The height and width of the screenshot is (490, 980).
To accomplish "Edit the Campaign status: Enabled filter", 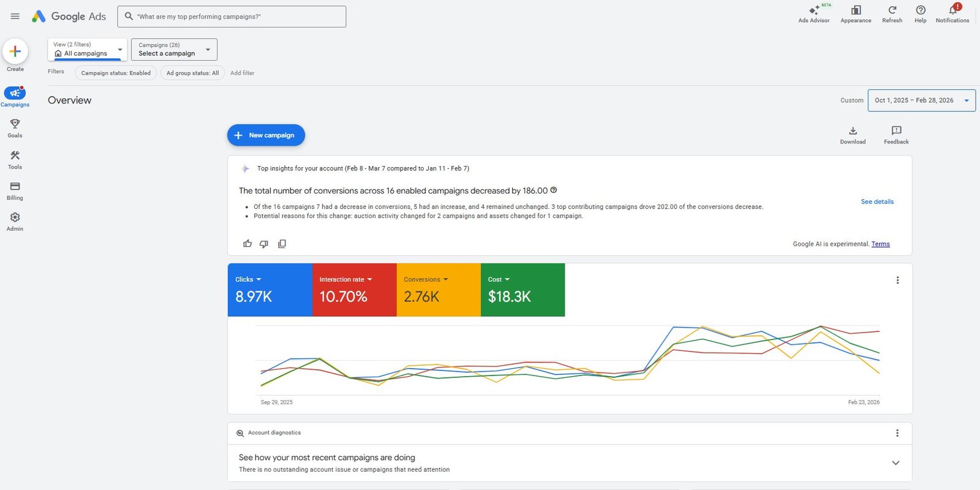I will coord(116,73).
